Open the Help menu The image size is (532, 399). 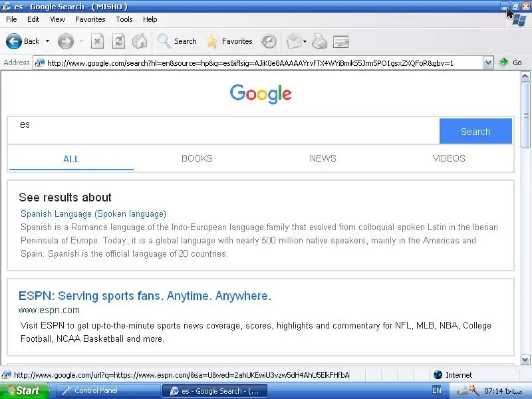150,19
